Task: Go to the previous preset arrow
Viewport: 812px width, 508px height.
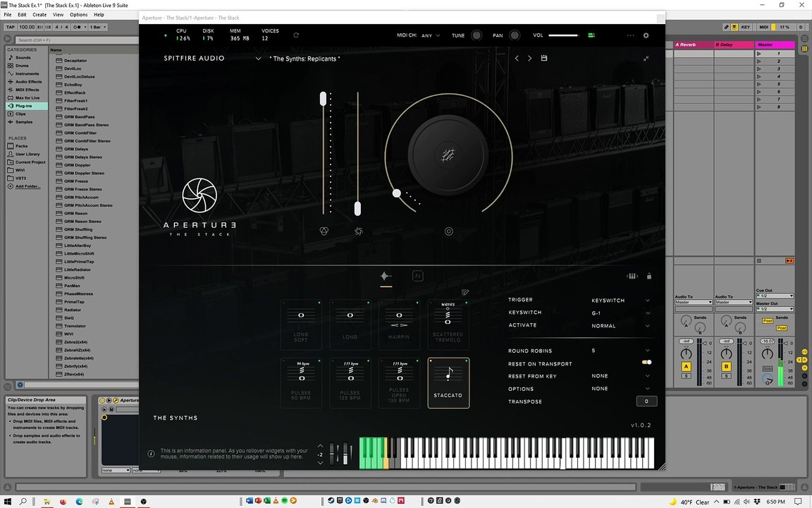Action: 517,58
